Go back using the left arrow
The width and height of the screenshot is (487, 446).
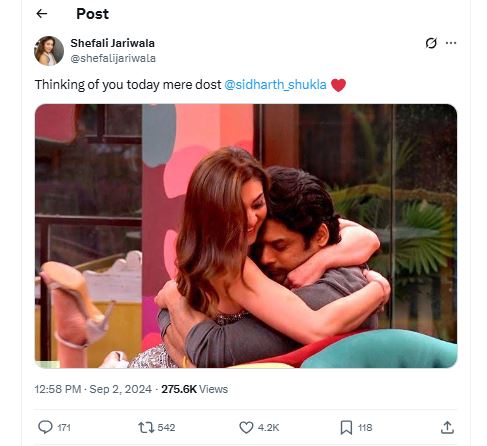tap(42, 14)
